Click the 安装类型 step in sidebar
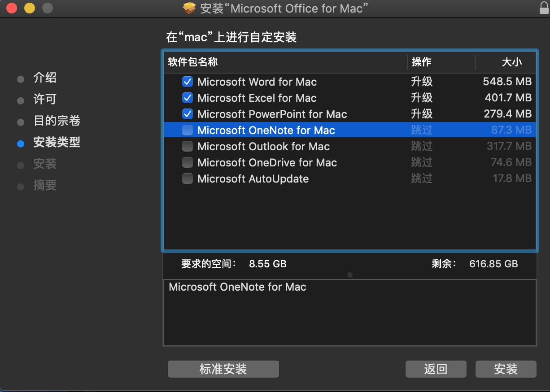 (57, 143)
